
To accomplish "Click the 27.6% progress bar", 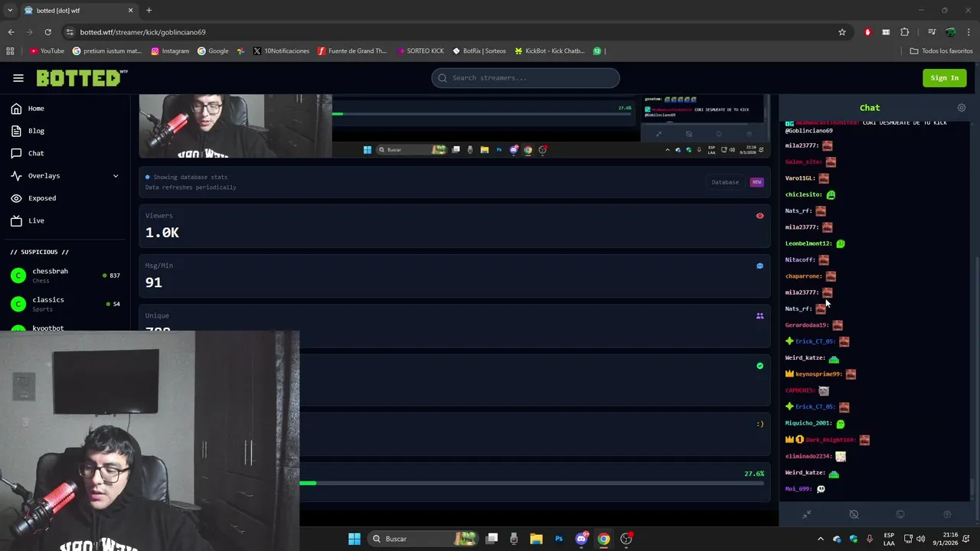I will click(532, 484).
